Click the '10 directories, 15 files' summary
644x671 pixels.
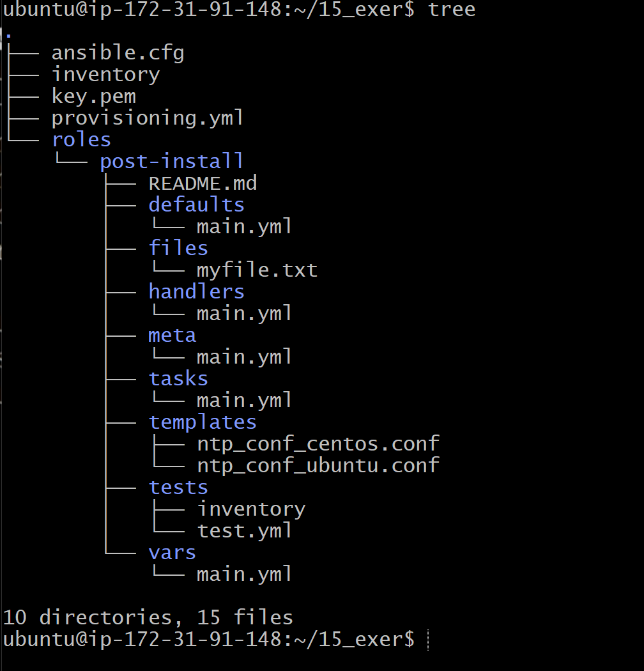point(148,617)
